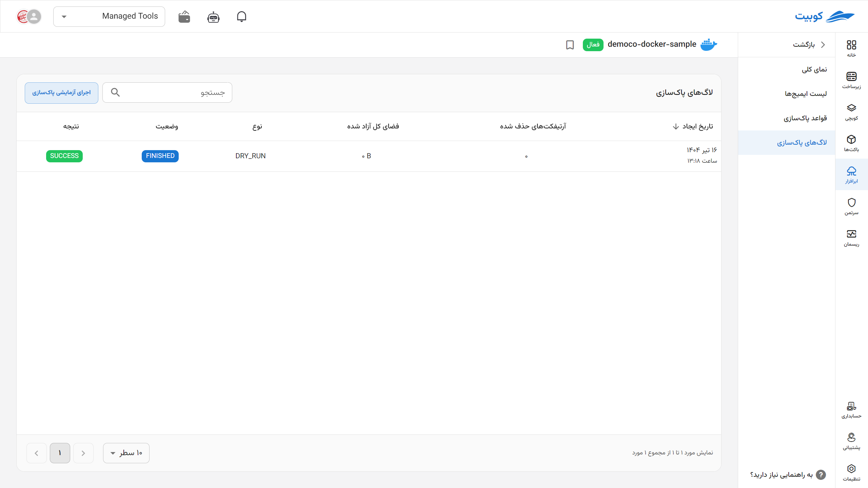Open سرتمن shield in sidebar
Screen dimensions: 868x488
tap(851, 206)
